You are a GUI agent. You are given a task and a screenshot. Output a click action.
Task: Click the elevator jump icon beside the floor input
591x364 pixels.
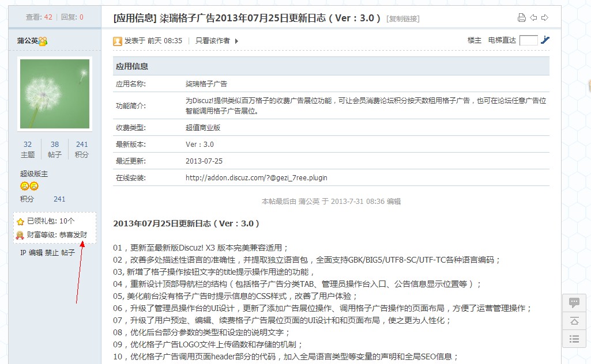545,40
